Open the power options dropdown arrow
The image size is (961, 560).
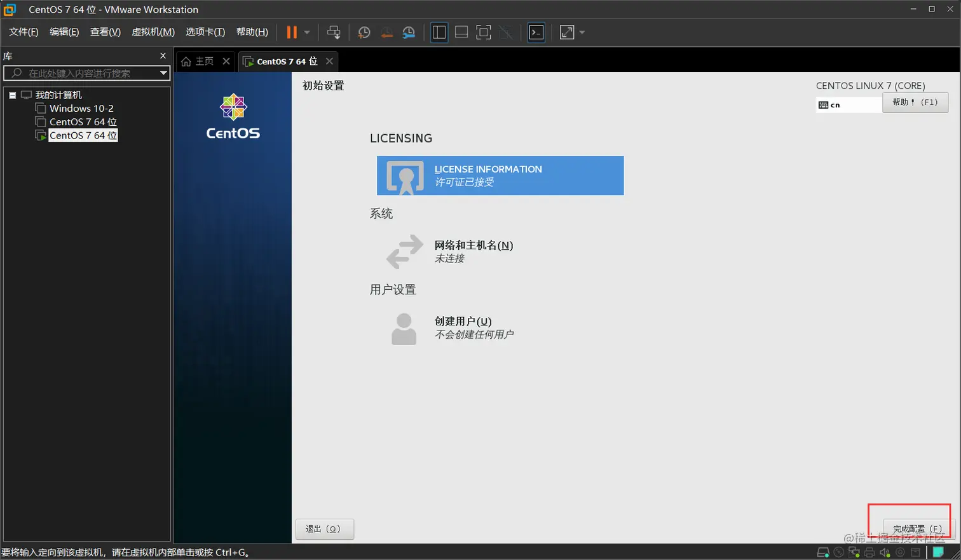click(307, 32)
